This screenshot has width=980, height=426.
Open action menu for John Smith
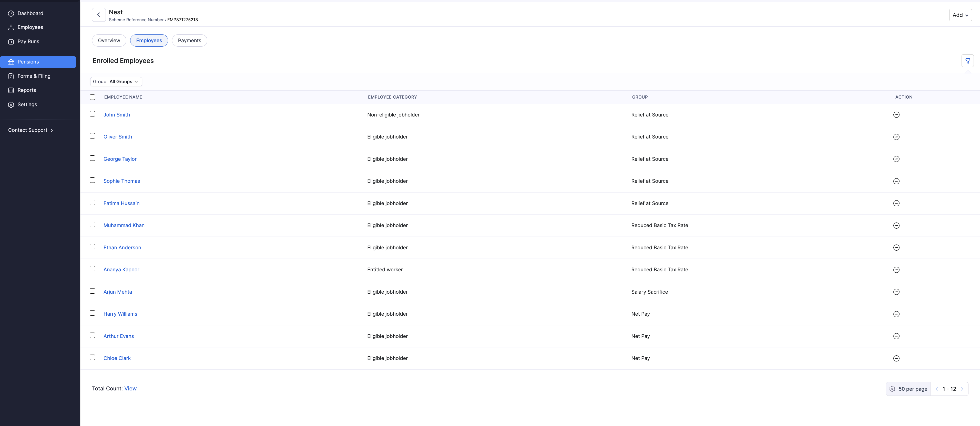tap(896, 115)
